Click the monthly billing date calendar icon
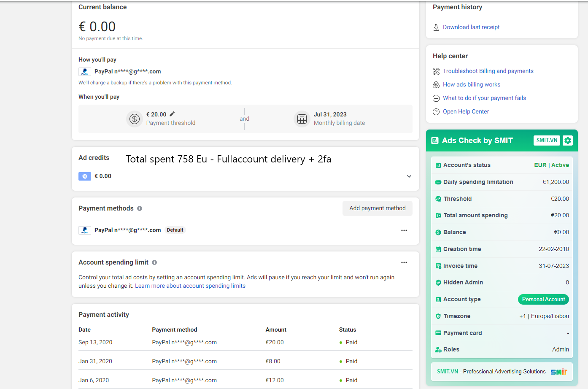This screenshot has height=389, width=588. click(302, 119)
